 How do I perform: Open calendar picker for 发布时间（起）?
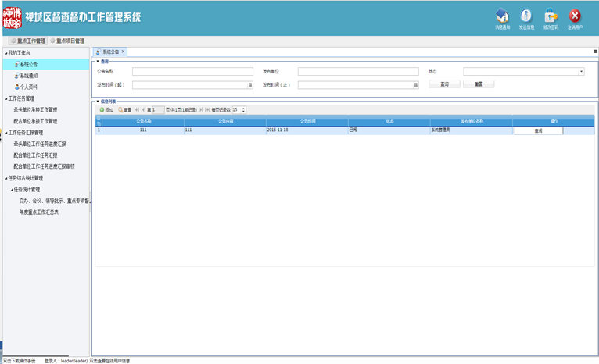point(250,84)
